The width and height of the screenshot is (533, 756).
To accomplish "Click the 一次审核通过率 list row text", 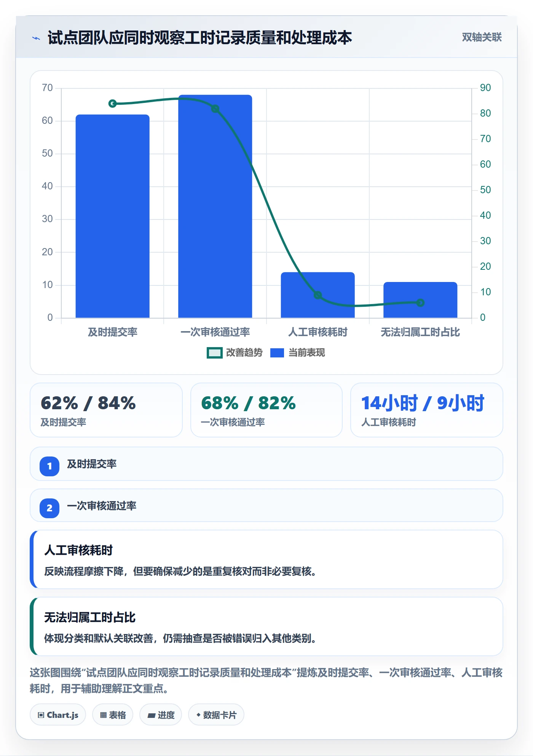I will coord(102,506).
